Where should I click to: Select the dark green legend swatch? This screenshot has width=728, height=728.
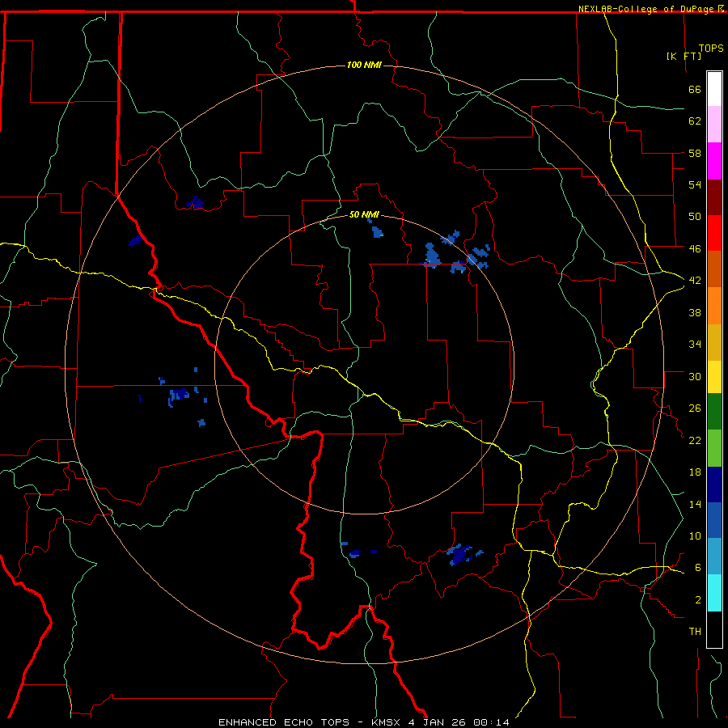[714, 412]
